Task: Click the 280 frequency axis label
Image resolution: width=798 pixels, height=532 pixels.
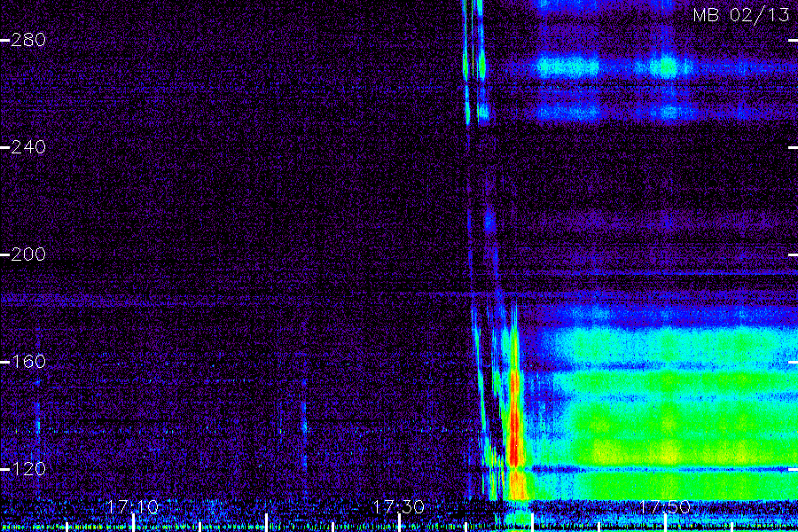Action: coord(28,40)
